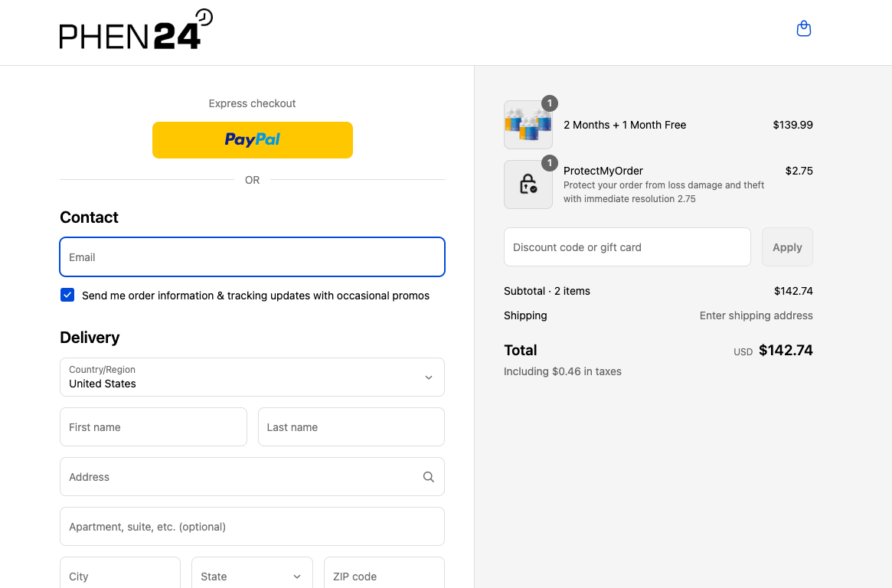Click the quantity badge on the product thumbnail
The image size is (892, 588).
pos(550,103)
